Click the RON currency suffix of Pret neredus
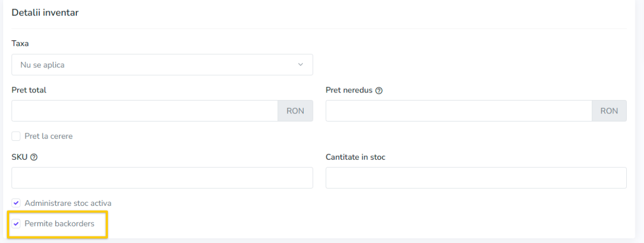Screen dimensions: 644x243 tap(609, 111)
